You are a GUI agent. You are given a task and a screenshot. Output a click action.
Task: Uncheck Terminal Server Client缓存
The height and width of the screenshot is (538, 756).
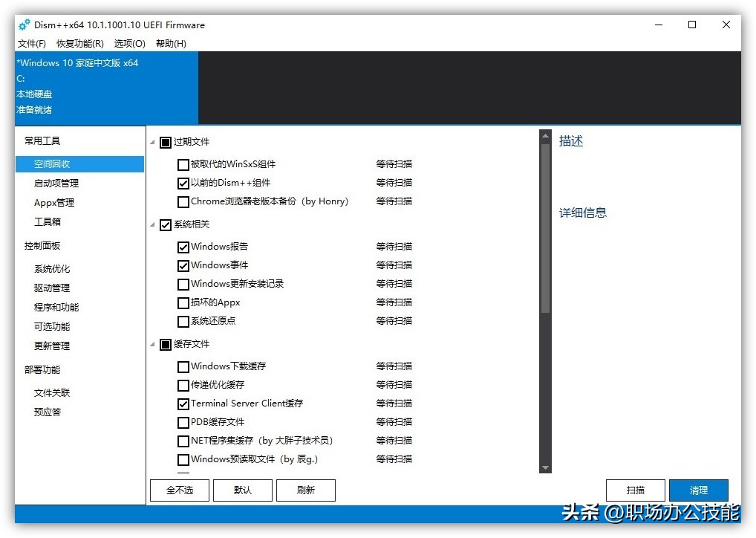182,403
